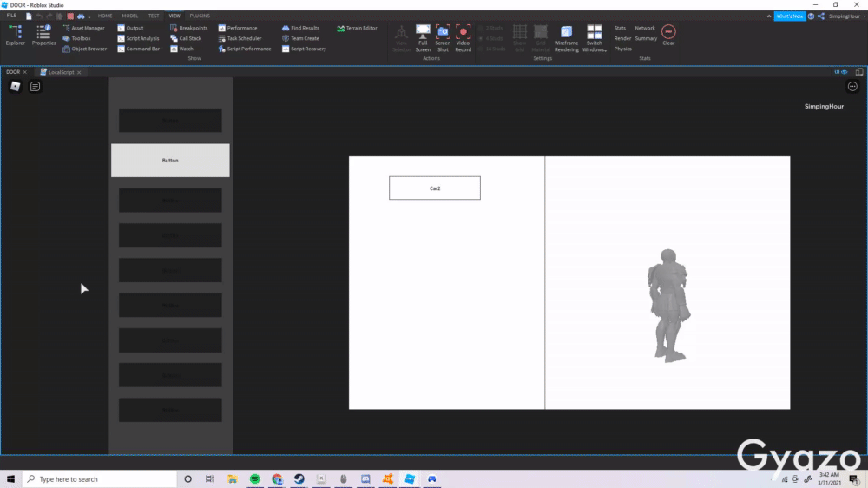Click the highlighted Button in the list
This screenshot has width=868, height=488.
[170, 161]
